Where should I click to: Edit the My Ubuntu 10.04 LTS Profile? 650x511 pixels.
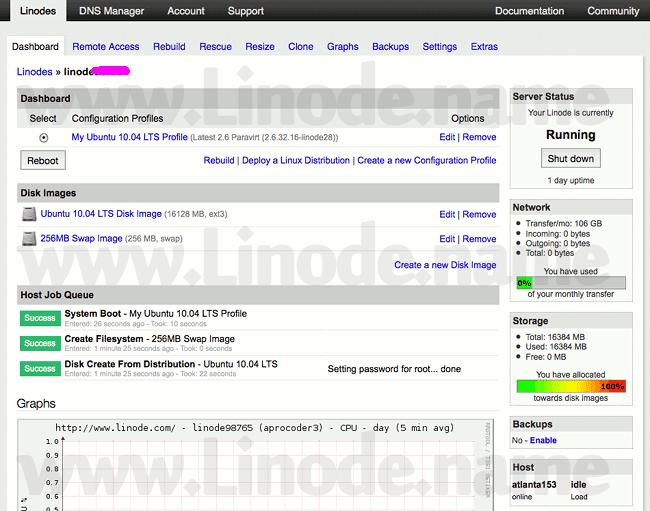(x=447, y=137)
